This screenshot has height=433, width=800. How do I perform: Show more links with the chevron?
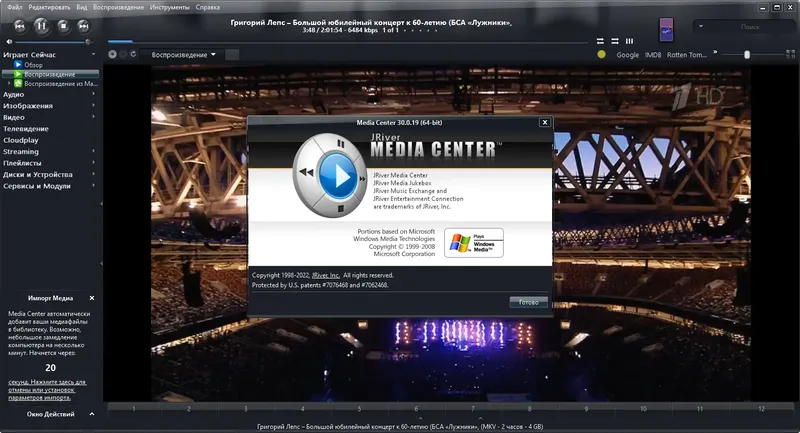(x=715, y=52)
